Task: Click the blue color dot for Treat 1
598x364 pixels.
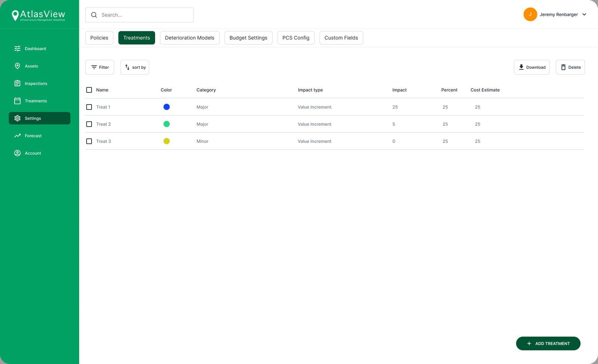Action: click(x=167, y=107)
